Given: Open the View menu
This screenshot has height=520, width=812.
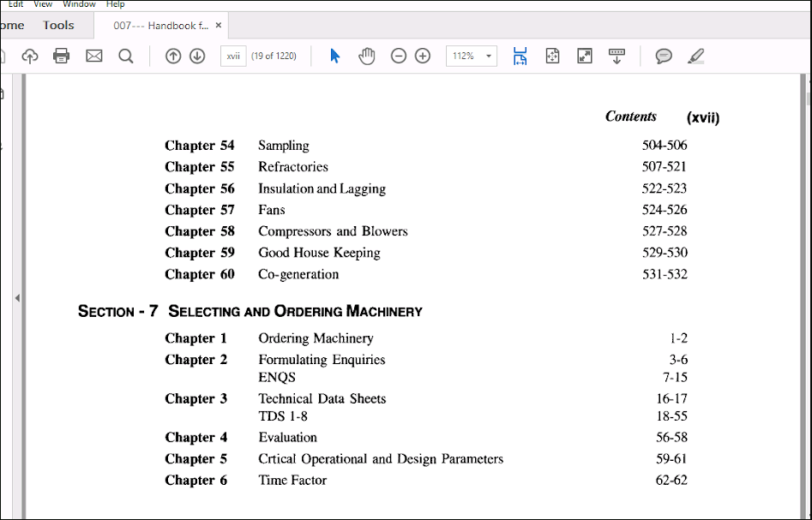Looking at the screenshot, I should (x=43, y=4).
